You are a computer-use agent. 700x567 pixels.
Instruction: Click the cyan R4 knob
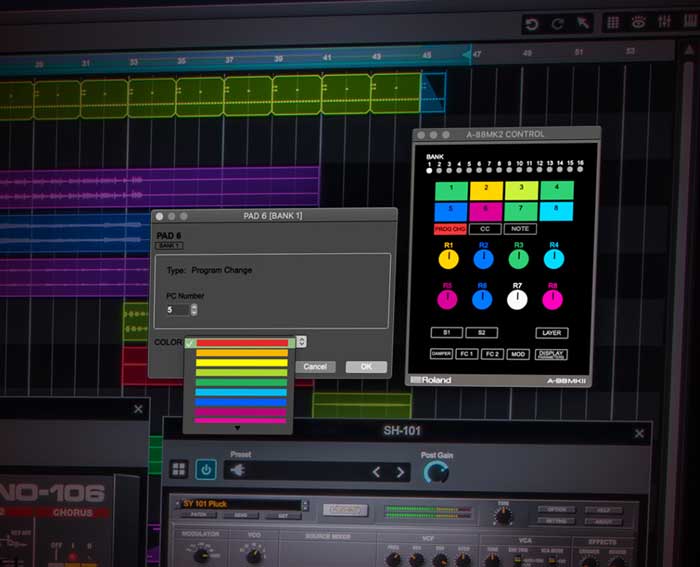[x=554, y=259]
